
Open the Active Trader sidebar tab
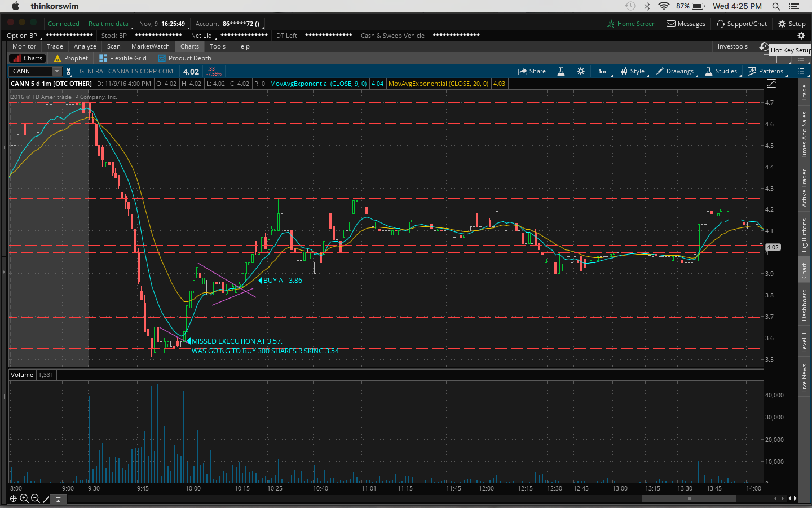click(x=804, y=189)
